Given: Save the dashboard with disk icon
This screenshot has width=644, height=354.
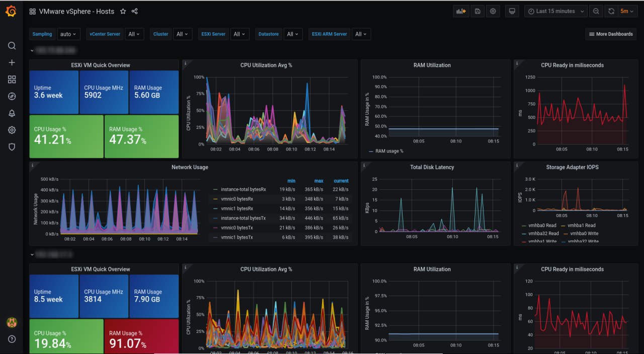Looking at the screenshot, I should 477,11.
